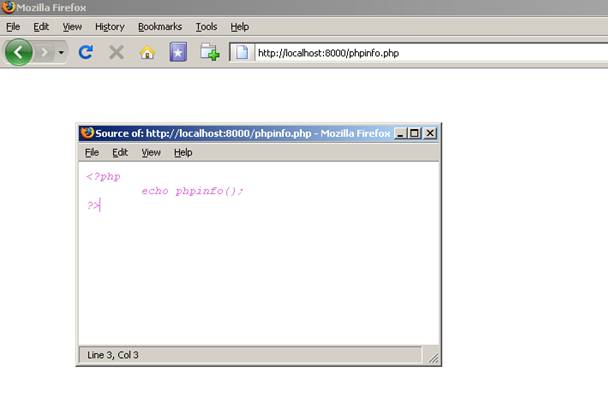
Task: Open the Bookmarks star toolbar icon
Action: pos(178,52)
